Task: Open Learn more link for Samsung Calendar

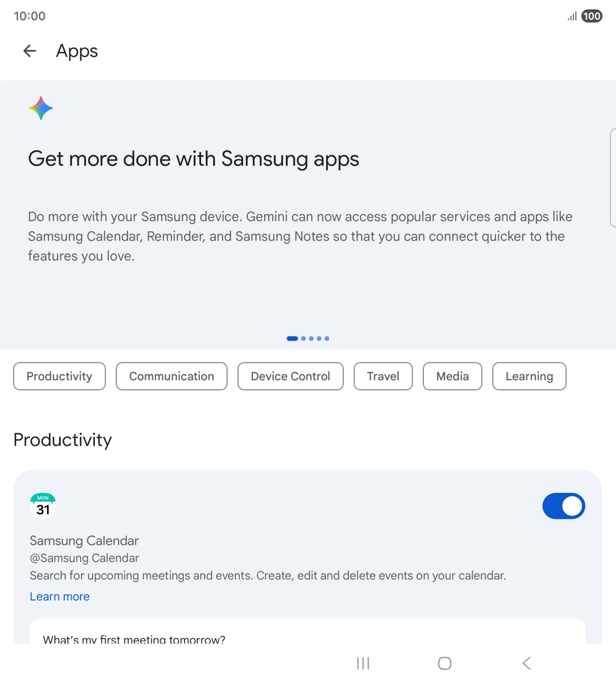Action: (x=60, y=596)
